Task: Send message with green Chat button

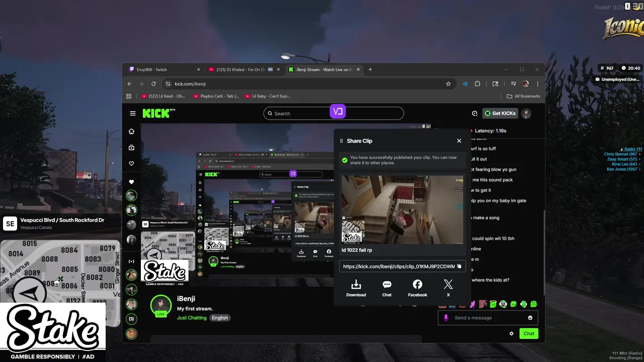Action: 529,333
